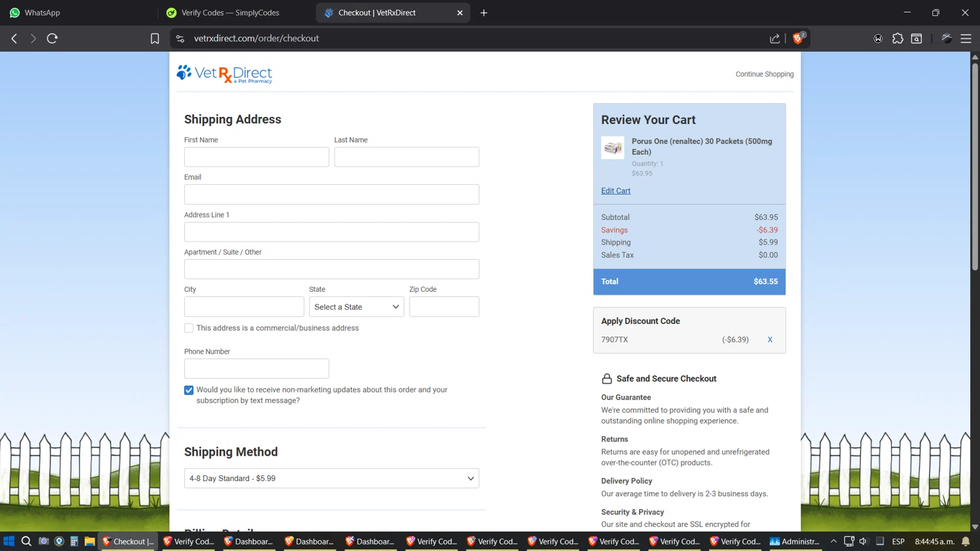The image size is (980, 551).
Task: Click the secure checkout padlock icon
Action: pyautogui.click(x=607, y=379)
